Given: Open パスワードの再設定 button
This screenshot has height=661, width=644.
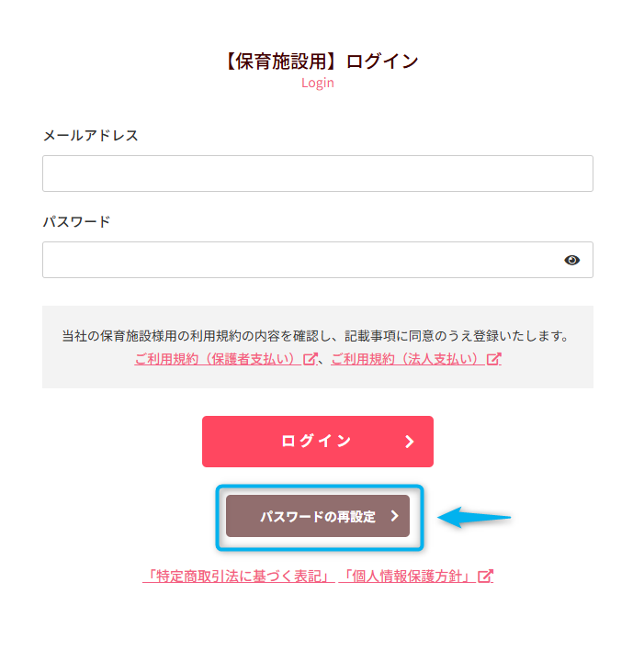Looking at the screenshot, I should point(318,517).
